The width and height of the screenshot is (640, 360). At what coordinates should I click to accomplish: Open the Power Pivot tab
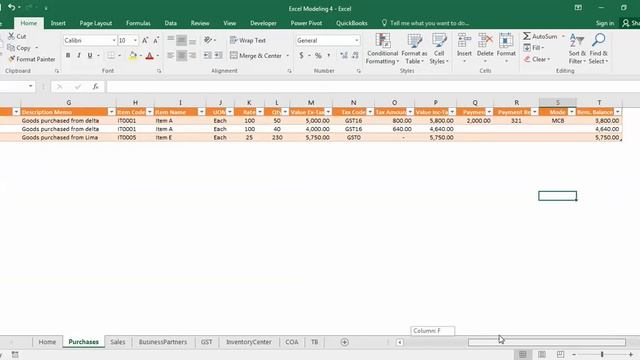(306, 23)
